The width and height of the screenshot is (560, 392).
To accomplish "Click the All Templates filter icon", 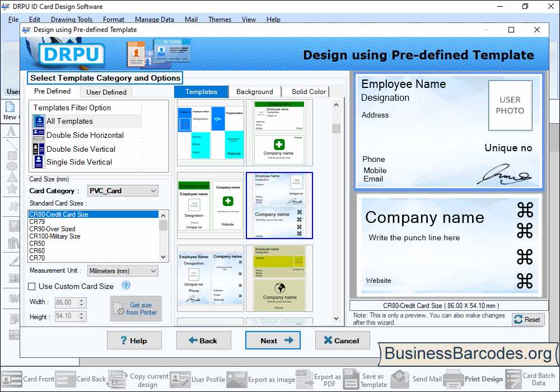I will 39,122.
